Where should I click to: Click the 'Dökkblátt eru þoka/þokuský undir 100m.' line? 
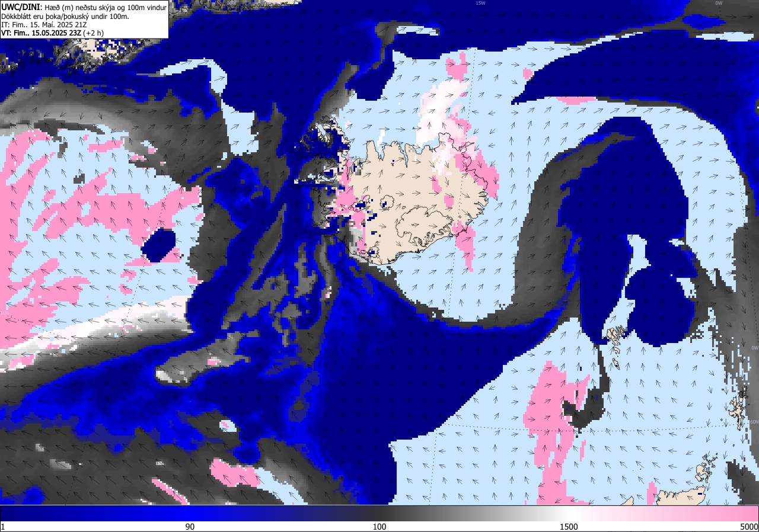(x=65, y=16)
